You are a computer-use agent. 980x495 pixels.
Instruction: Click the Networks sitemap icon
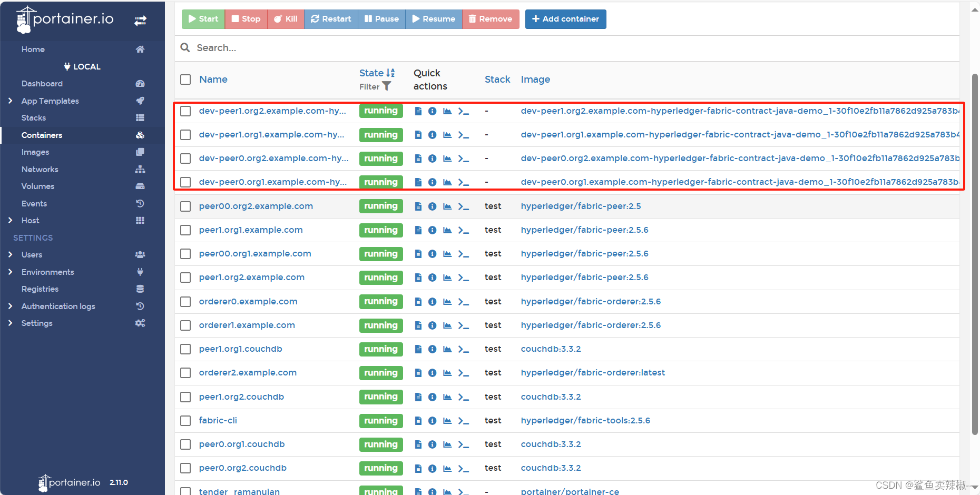pyautogui.click(x=140, y=170)
